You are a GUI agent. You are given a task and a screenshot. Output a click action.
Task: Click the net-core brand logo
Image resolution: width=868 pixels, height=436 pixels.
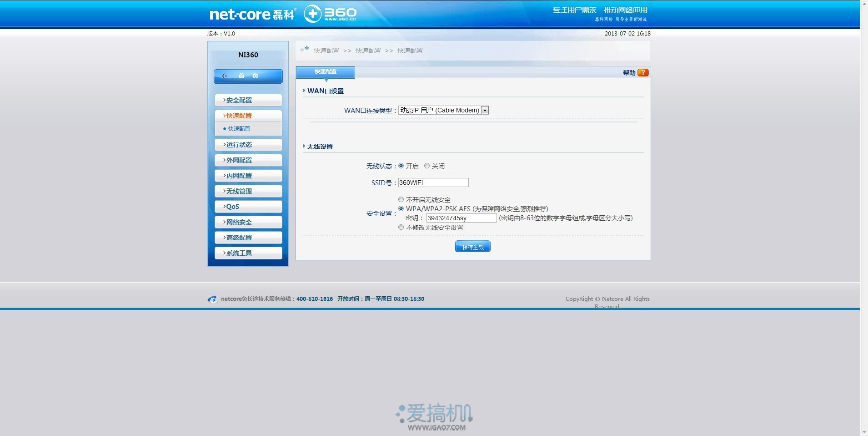pyautogui.click(x=252, y=14)
